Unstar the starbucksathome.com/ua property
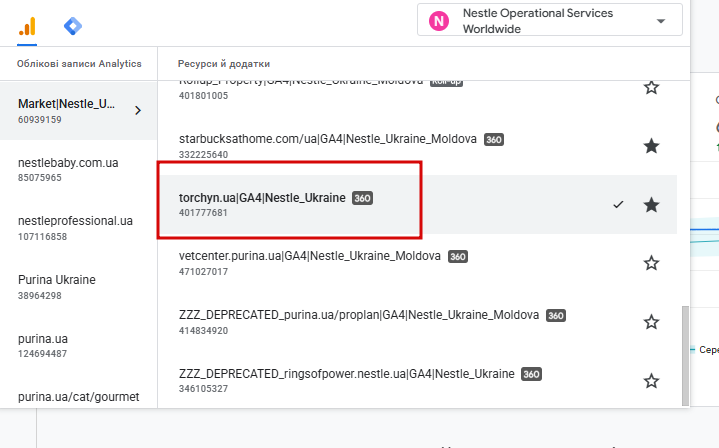The image size is (719, 448). (x=651, y=146)
